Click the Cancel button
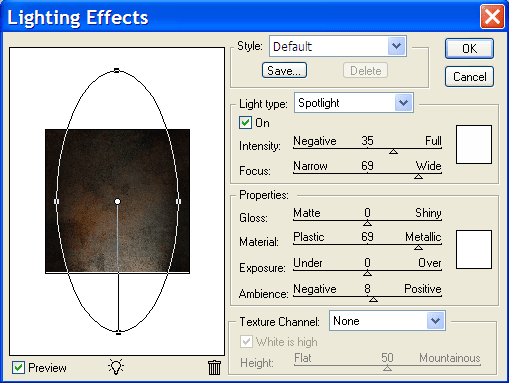Viewport: 509px width, 383px height. click(x=469, y=77)
